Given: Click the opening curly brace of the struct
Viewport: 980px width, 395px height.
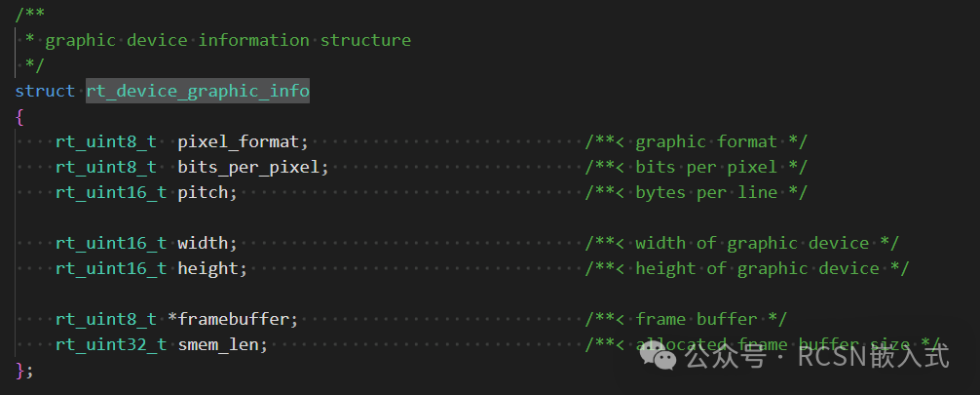Looking at the screenshot, I should click(x=19, y=116).
